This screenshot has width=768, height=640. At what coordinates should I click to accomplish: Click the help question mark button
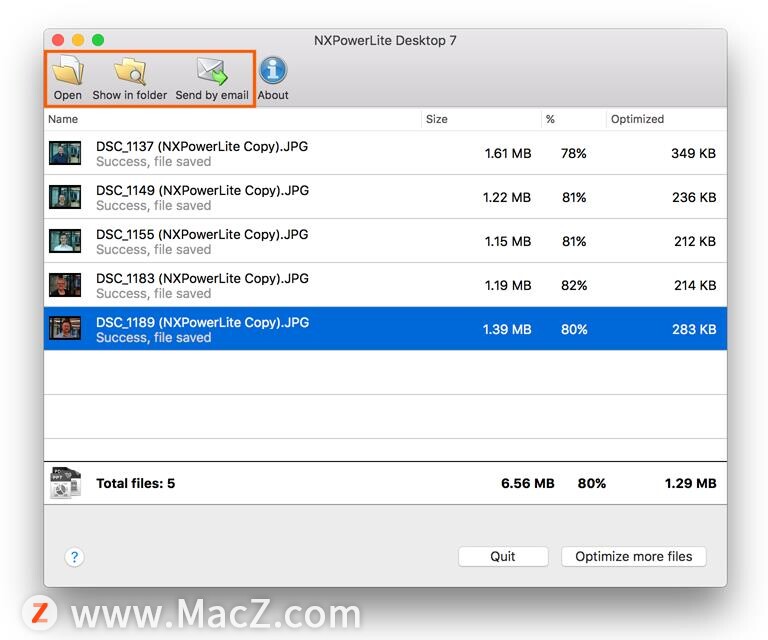(x=74, y=557)
